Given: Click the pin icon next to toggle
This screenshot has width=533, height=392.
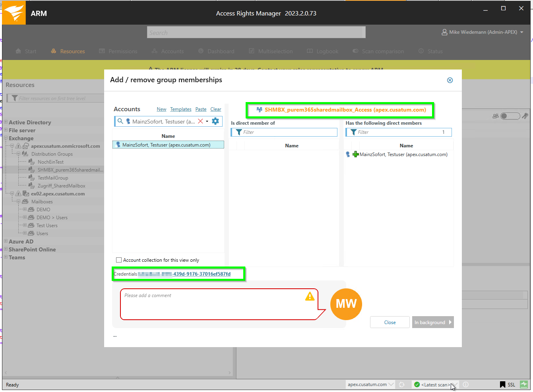Looking at the screenshot, I should point(525,116).
